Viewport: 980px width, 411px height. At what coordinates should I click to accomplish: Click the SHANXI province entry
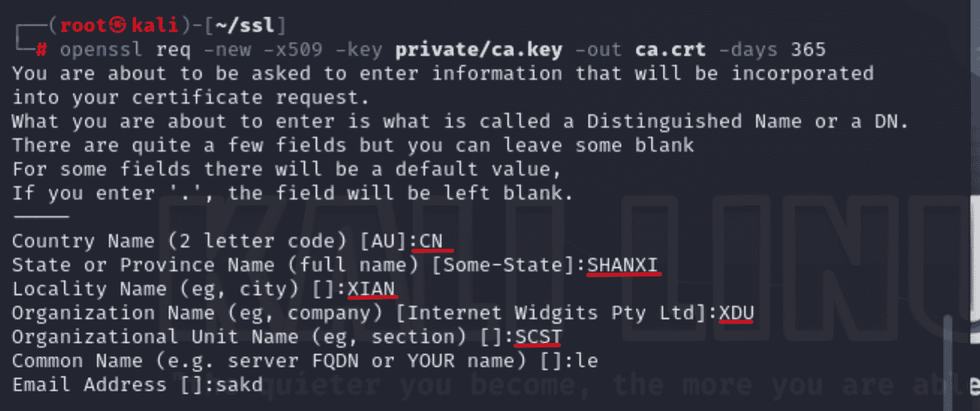(623, 265)
